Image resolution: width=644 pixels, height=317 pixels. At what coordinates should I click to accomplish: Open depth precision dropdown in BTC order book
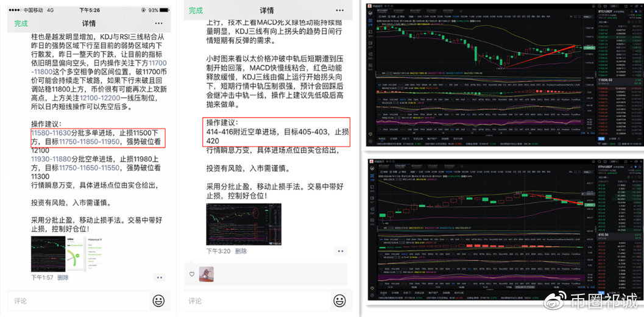[x=603, y=22]
